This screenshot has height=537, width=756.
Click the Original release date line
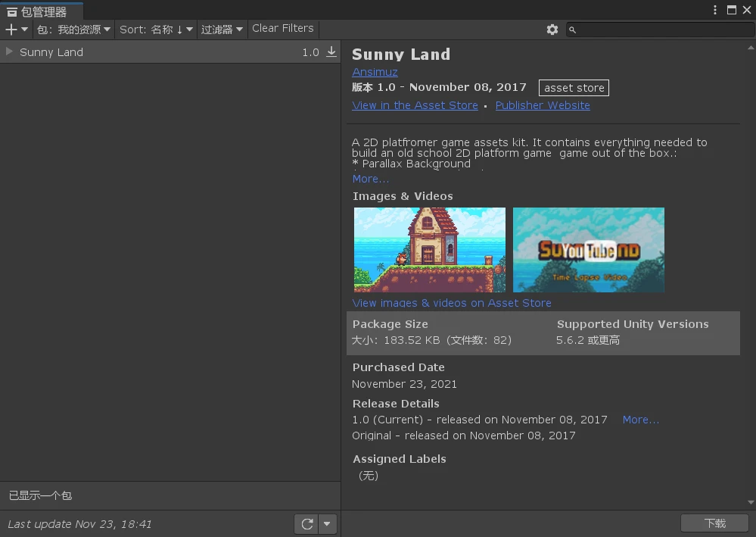click(463, 436)
